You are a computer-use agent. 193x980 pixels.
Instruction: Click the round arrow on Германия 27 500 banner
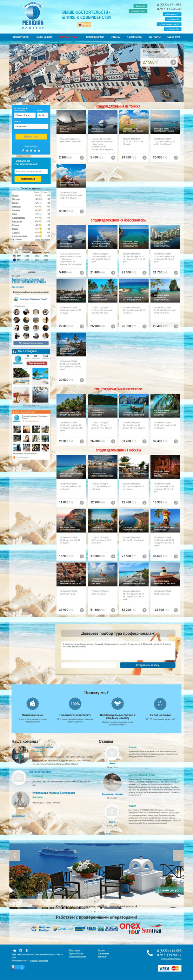pos(173,62)
